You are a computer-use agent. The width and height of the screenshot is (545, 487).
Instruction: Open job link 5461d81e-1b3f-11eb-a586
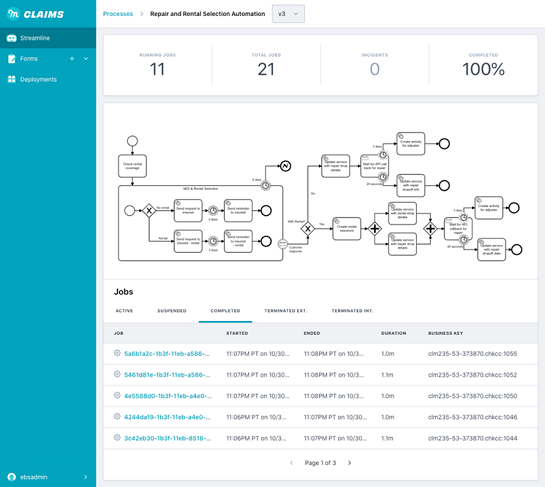click(167, 375)
